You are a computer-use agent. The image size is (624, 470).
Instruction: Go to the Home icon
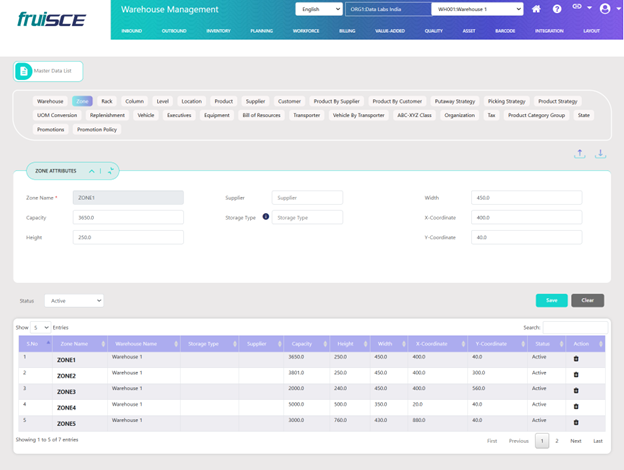[537, 9]
